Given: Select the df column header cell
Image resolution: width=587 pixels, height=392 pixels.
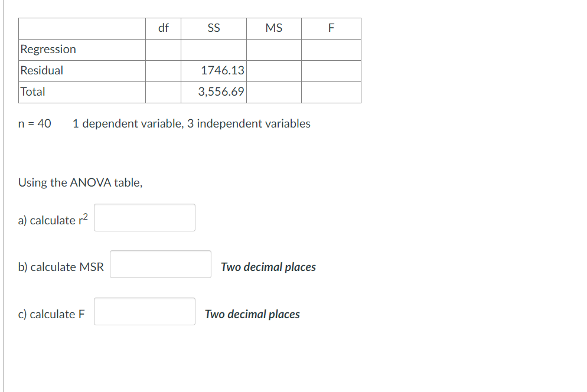Looking at the screenshot, I should (162, 28).
